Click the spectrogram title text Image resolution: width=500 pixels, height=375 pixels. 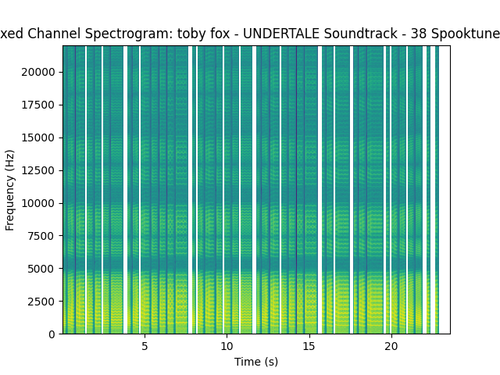tap(250, 34)
